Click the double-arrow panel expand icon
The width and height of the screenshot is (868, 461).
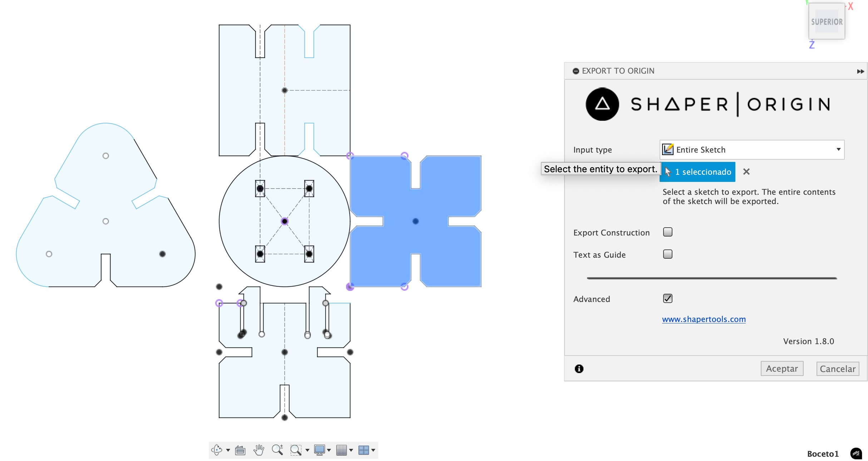click(x=860, y=71)
